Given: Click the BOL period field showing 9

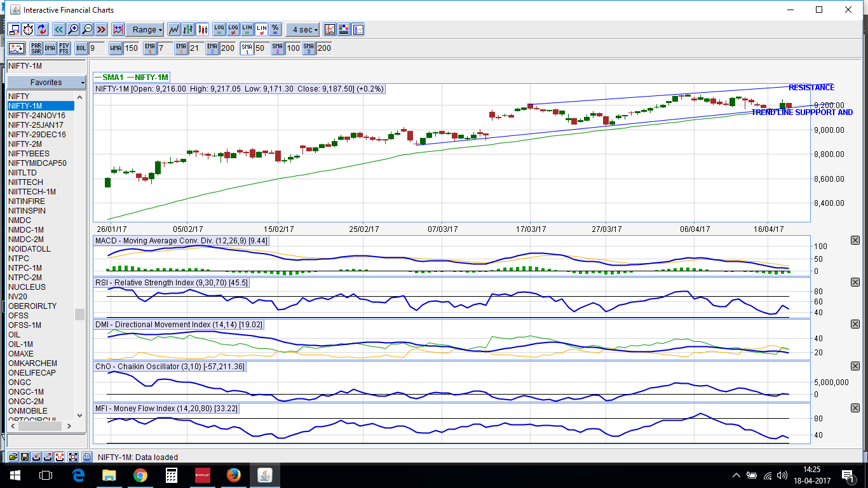Looking at the screenshot, I should [x=97, y=48].
